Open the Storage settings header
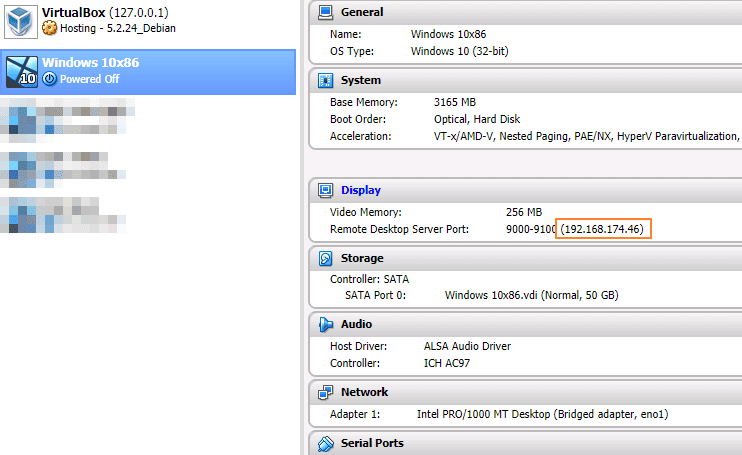 pyautogui.click(x=362, y=258)
